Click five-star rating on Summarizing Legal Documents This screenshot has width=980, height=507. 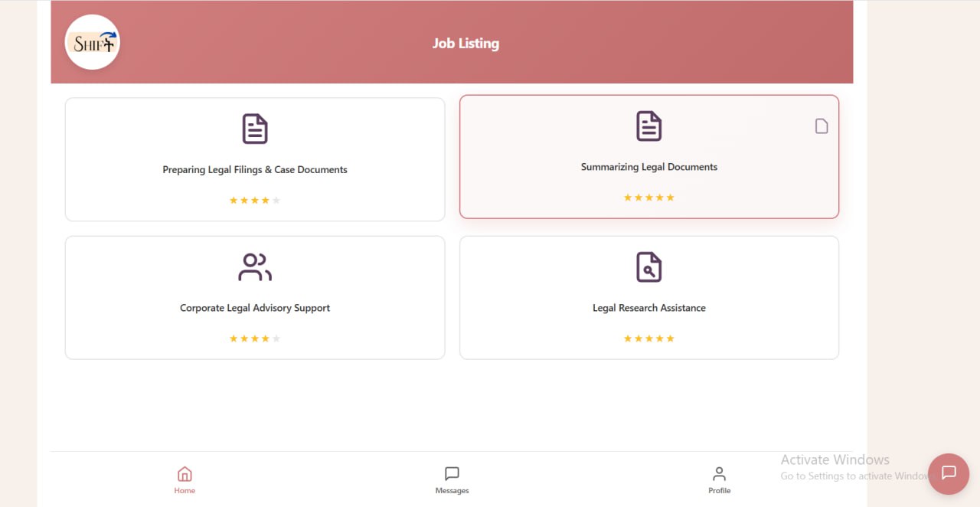click(648, 198)
